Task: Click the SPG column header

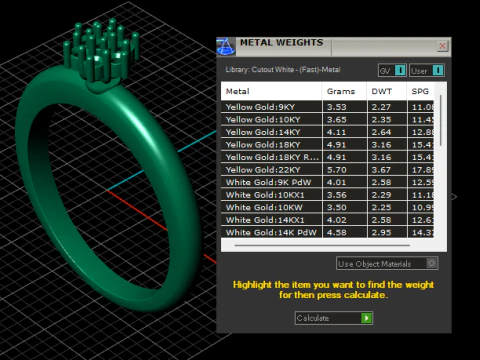Action: coord(420,91)
